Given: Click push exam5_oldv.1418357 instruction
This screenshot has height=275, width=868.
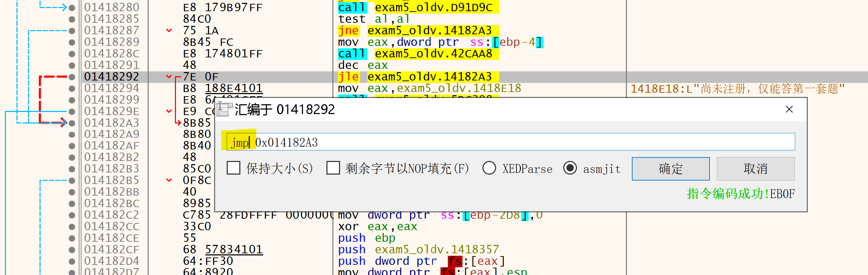Looking at the screenshot, I should pyautogui.click(x=418, y=249).
